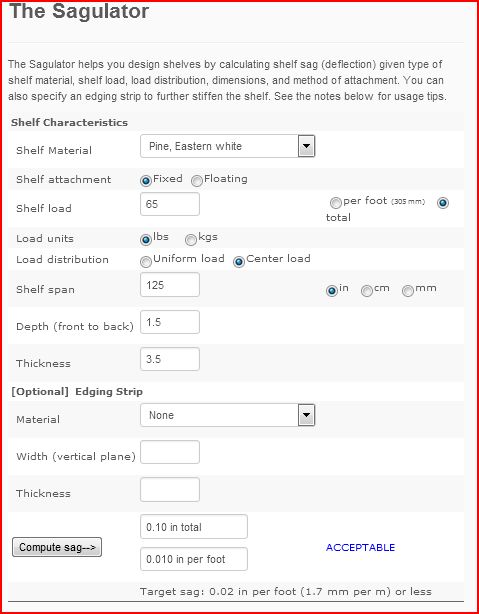The image size is (479, 614).
Task: Click the edging strip Thickness field
Action: point(170,489)
